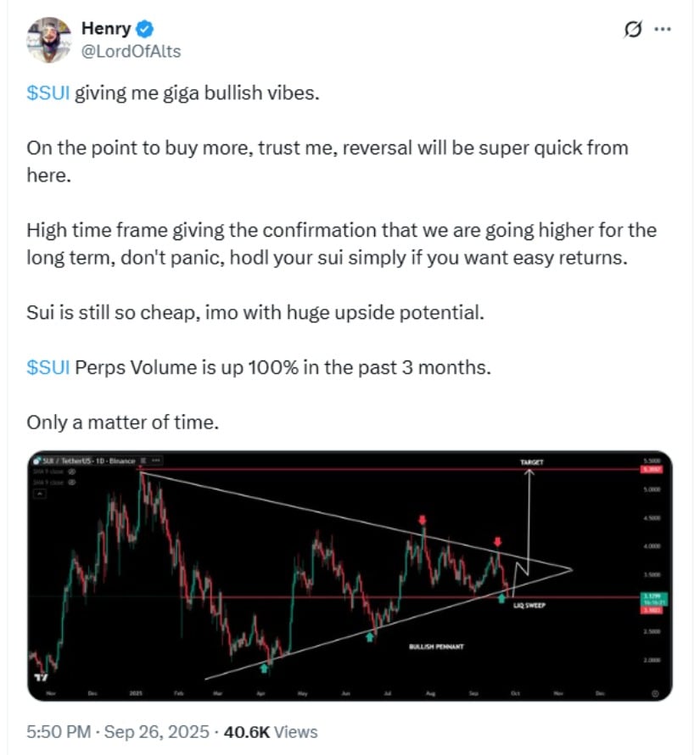The width and height of the screenshot is (700, 755).
Task: Hide the second SMA indicator via its eye
Action: [x=72, y=482]
